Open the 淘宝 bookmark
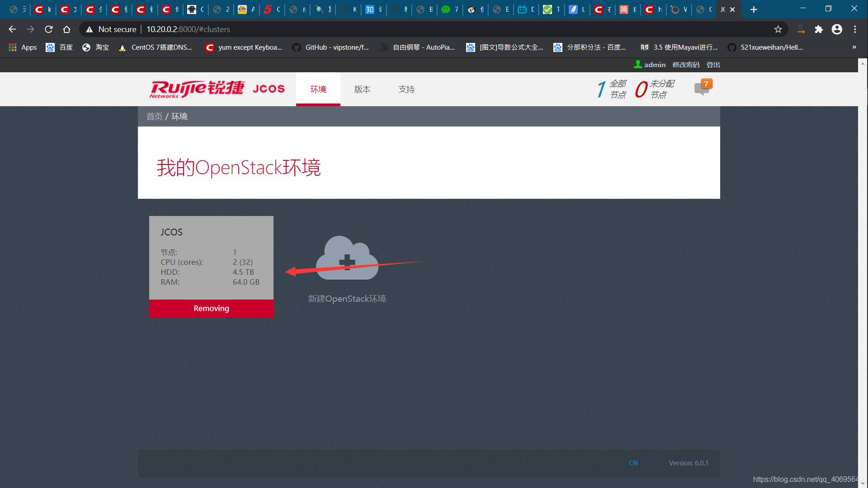The width and height of the screenshot is (868, 488). (95, 47)
